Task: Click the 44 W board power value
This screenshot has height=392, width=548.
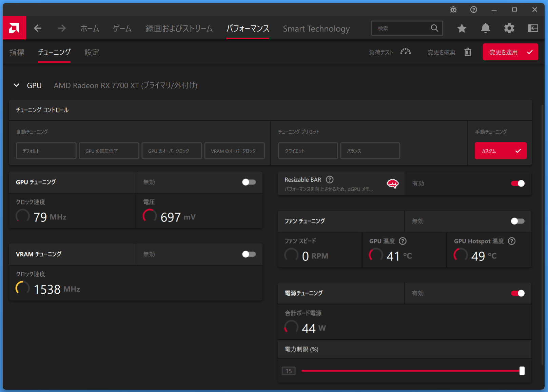Action: (314, 328)
